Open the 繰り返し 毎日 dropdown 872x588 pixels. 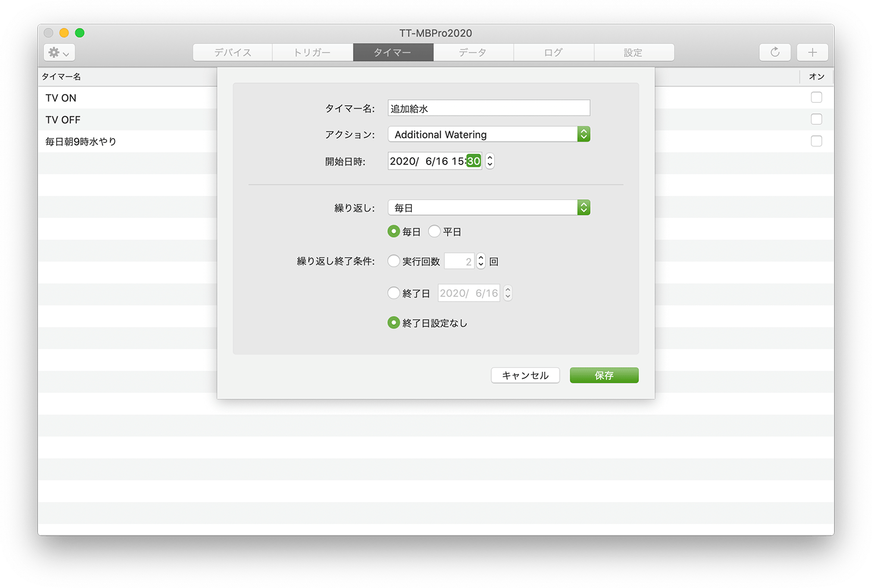[489, 207]
